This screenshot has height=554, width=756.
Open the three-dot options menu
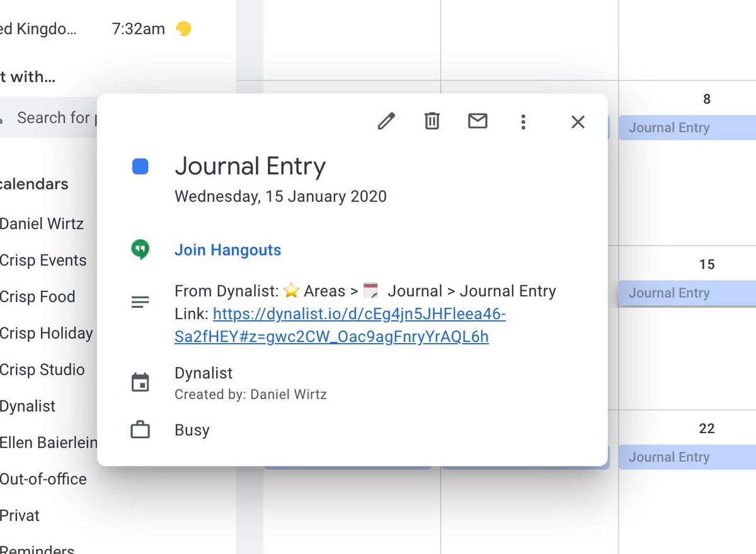(x=523, y=122)
